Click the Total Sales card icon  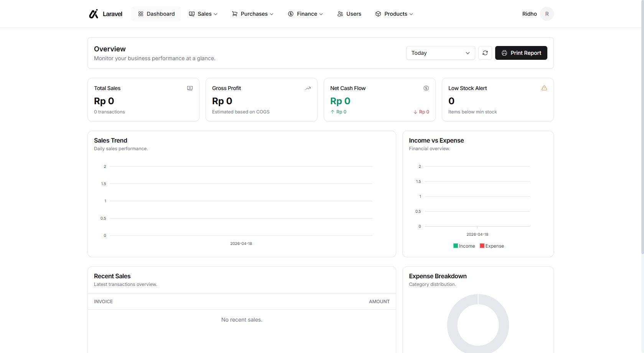click(x=190, y=88)
